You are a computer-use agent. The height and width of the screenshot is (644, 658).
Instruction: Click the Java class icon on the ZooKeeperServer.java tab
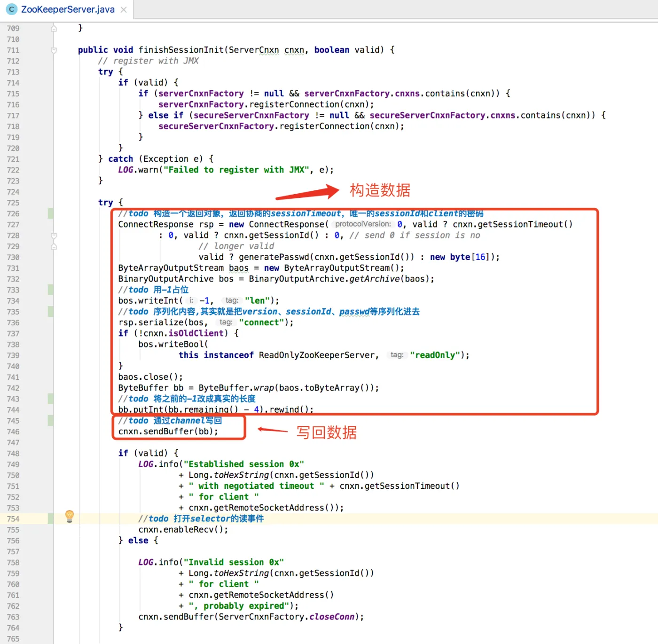pyautogui.click(x=12, y=9)
